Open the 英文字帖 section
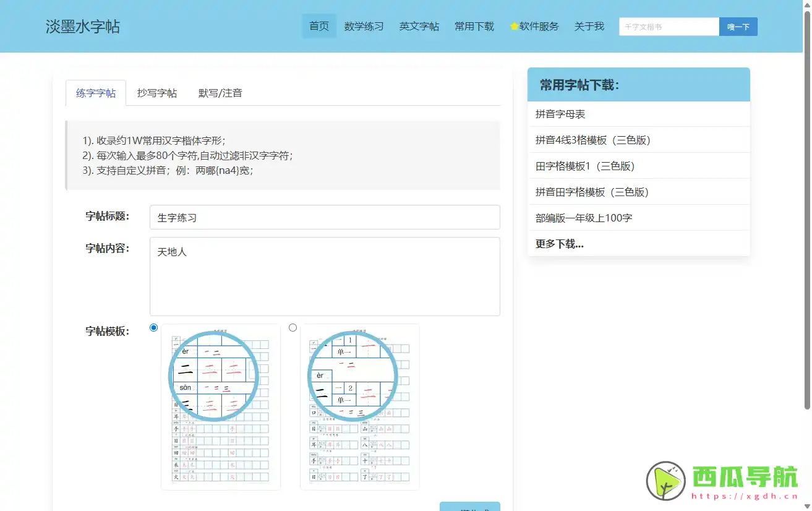Image resolution: width=812 pixels, height=511 pixels. coord(419,26)
